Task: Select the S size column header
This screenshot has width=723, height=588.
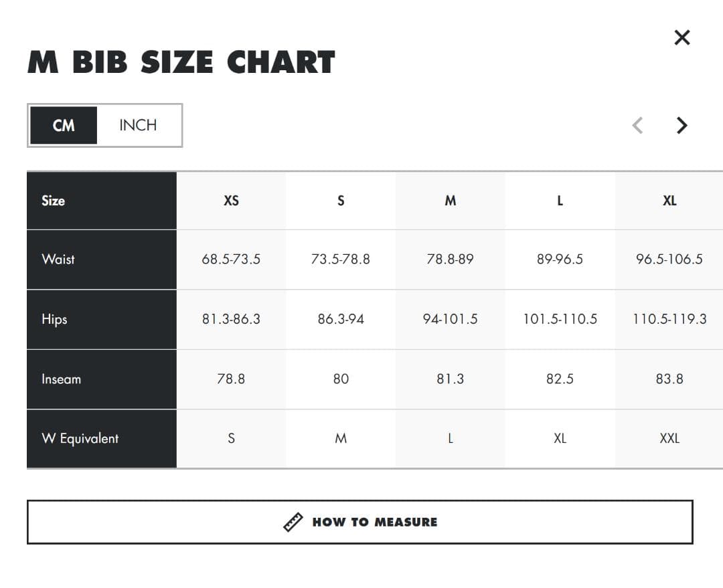Action: (341, 201)
